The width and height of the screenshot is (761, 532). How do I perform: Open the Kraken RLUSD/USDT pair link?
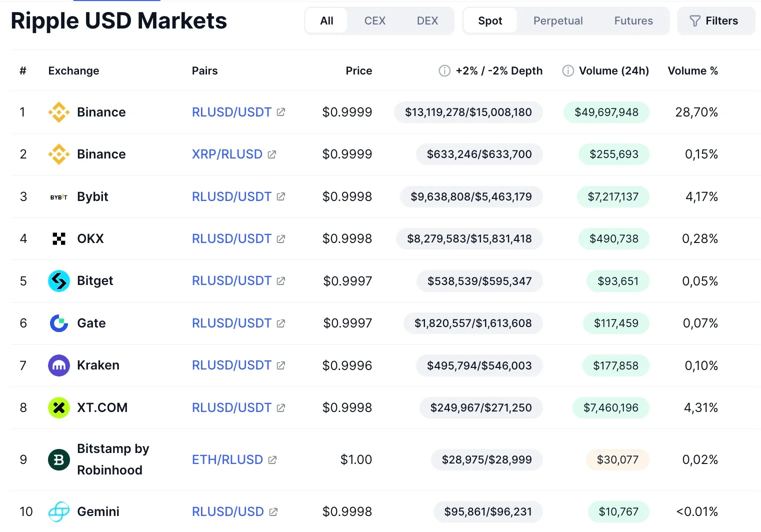click(231, 365)
